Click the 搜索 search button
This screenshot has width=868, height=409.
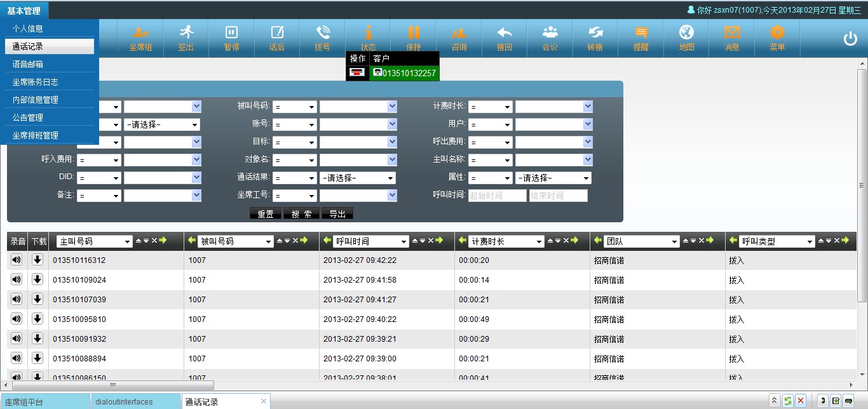click(x=301, y=214)
